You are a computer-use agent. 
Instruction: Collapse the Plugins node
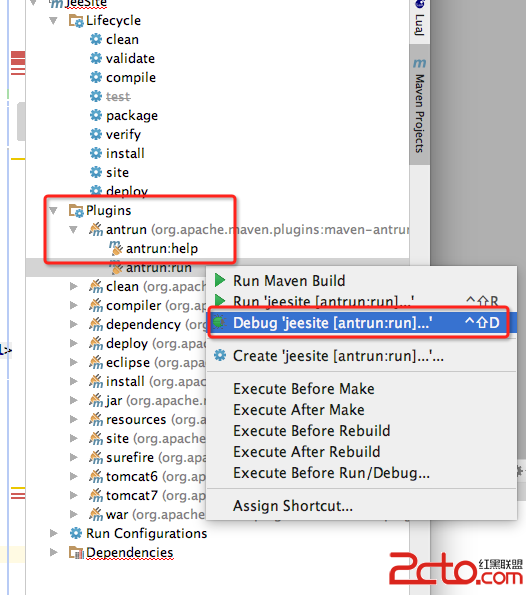pos(54,211)
